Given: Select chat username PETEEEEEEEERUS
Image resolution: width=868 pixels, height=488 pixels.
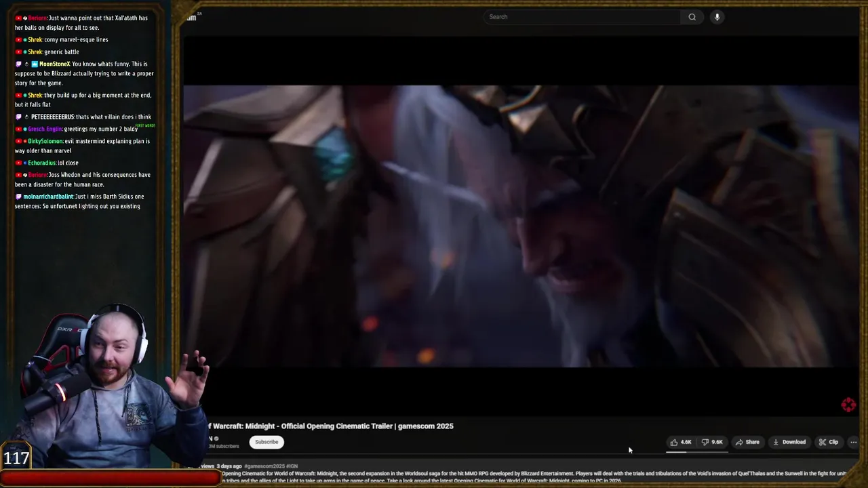Looking at the screenshot, I should pos(52,117).
